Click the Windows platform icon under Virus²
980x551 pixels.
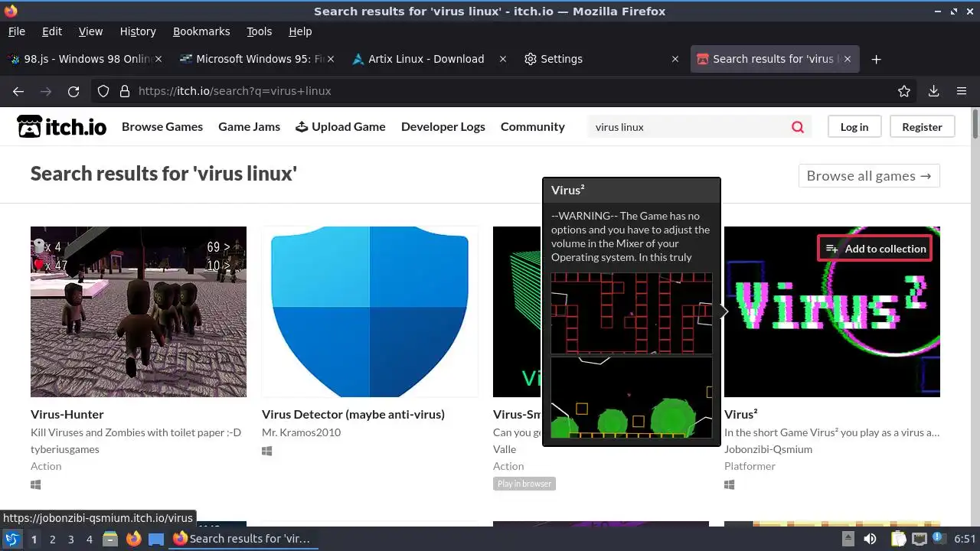click(x=729, y=484)
